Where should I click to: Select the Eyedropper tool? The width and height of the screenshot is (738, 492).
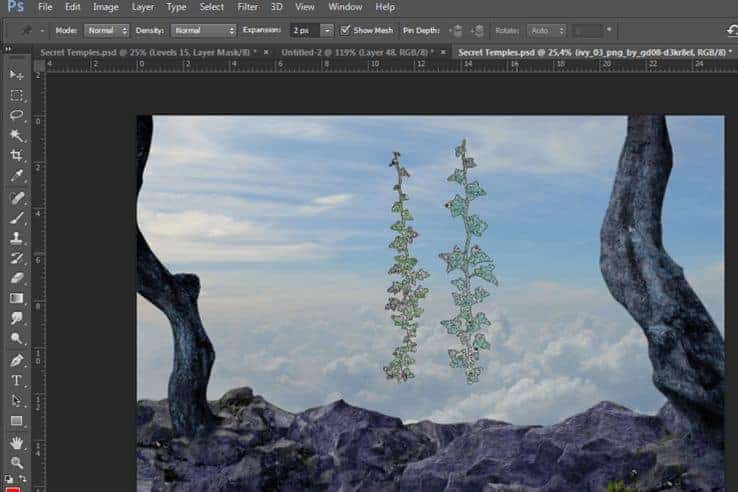click(16, 176)
